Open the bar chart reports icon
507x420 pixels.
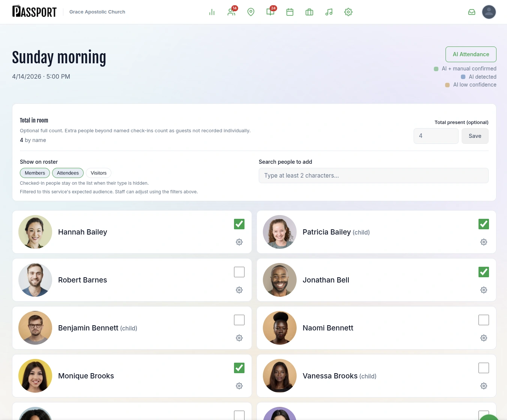pyautogui.click(x=212, y=12)
